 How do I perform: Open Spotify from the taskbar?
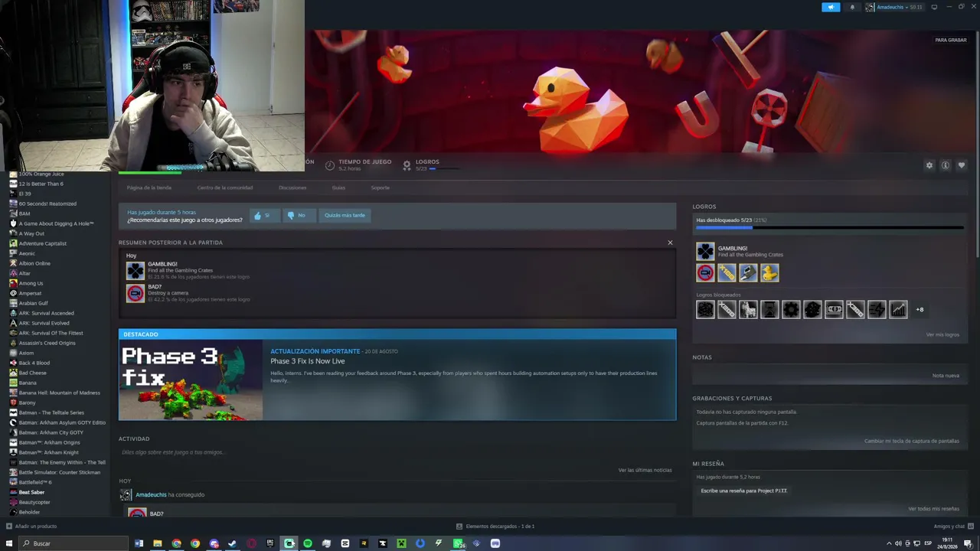308,543
